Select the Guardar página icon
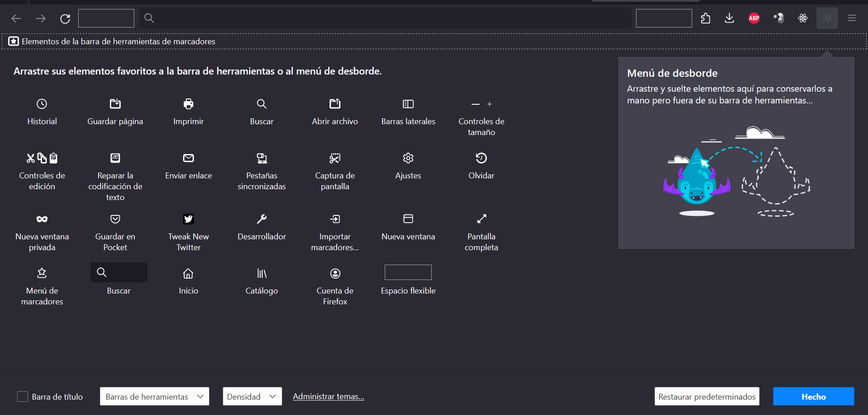Viewport: 868px width, 415px height. pyautogui.click(x=115, y=104)
